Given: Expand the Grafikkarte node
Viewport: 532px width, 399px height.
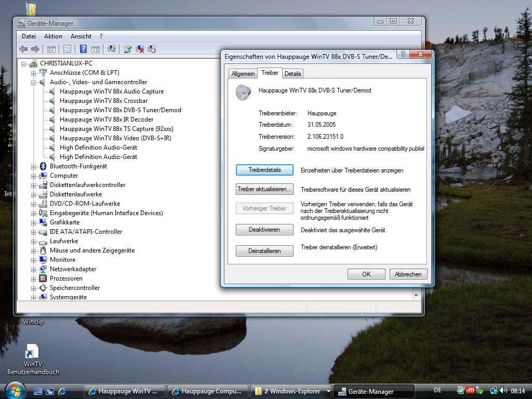Looking at the screenshot, I should [33, 223].
